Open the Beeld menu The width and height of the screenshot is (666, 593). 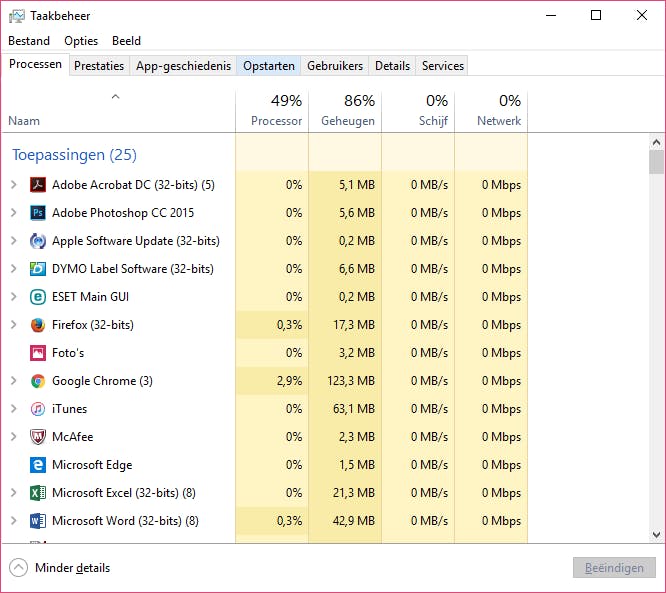[x=126, y=41]
